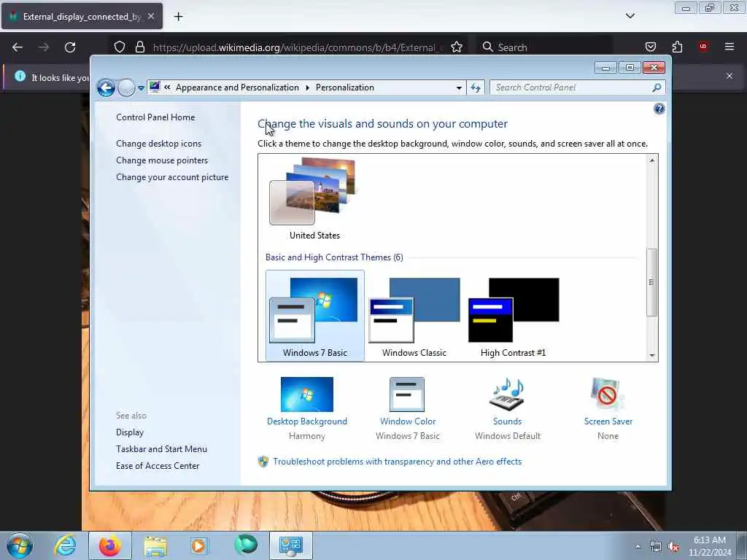Select the Windows Classic theme
The width and height of the screenshot is (747, 560).
coord(414,316)
